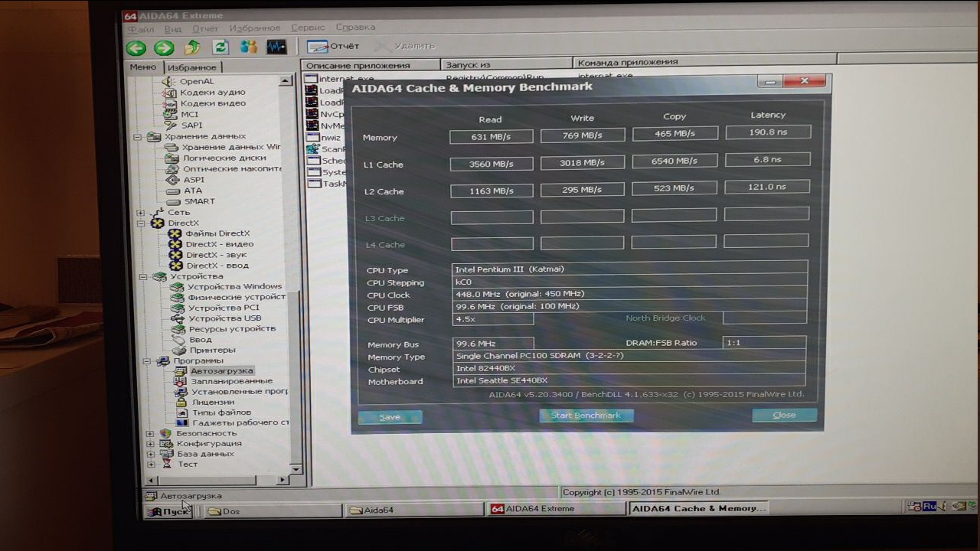Viewport: 980px width, 551px height.
Task: Open the Избранное menu in menu bar
Action: pyautogui.click(x=255, y=28)
